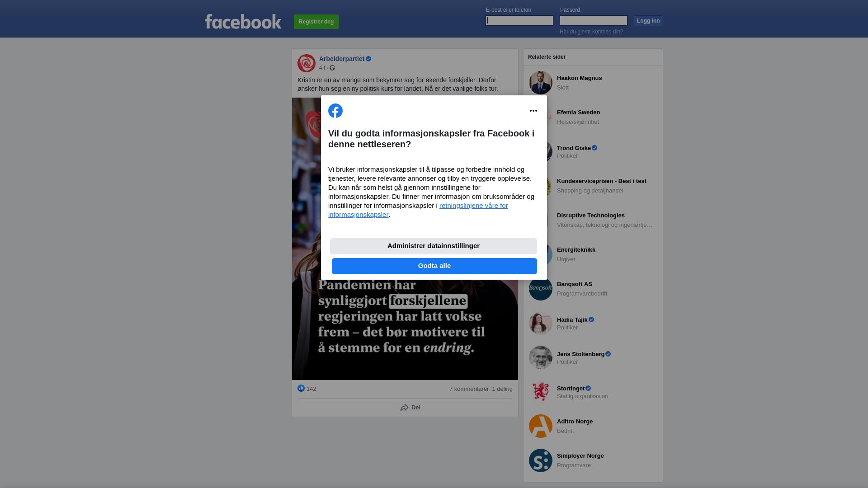Click the like thumbs-up reaction icon

(x=301, y=388)
